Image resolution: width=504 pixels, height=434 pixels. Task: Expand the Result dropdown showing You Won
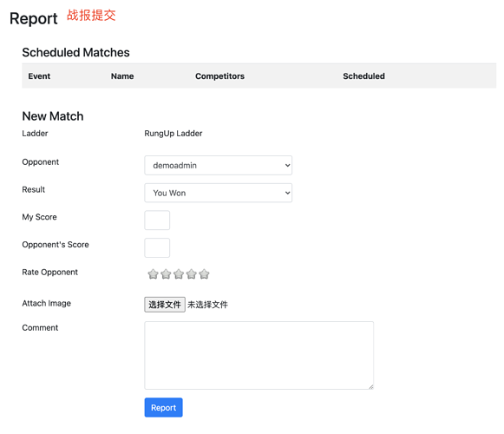219,193
